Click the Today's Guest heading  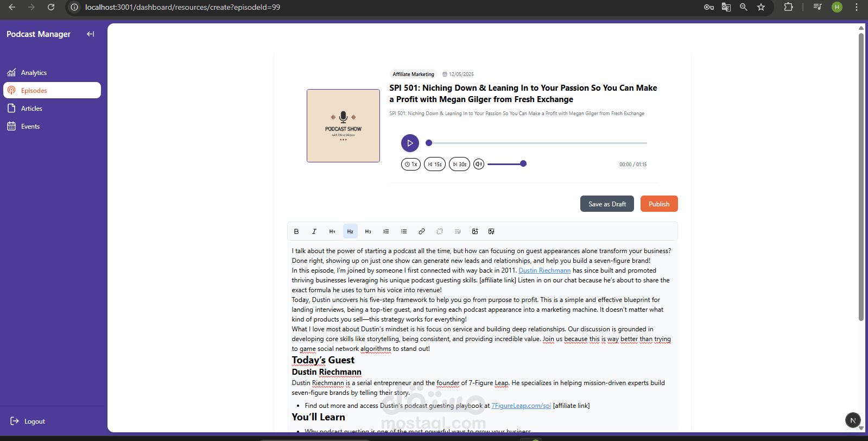click(x=323, y=360)
